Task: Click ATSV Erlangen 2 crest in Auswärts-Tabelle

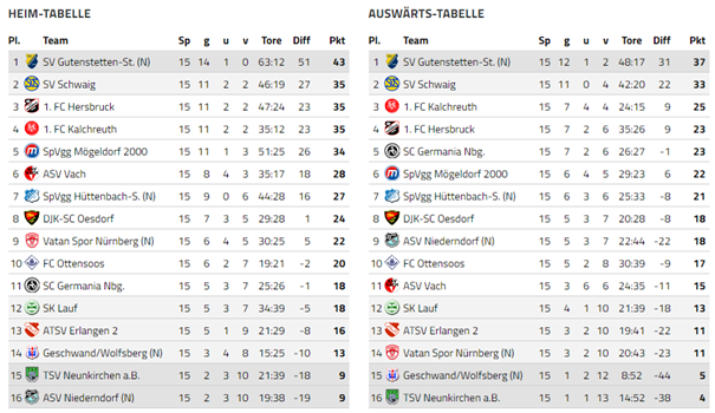Action: point(392,330)
